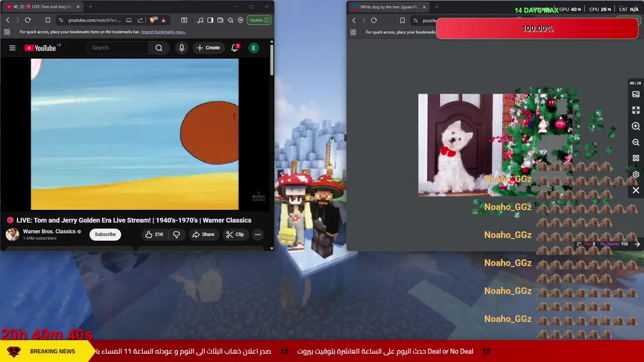Go back in the YouTube browser window
The width and height of the screenshot is (644, 362).
[8, 20]
